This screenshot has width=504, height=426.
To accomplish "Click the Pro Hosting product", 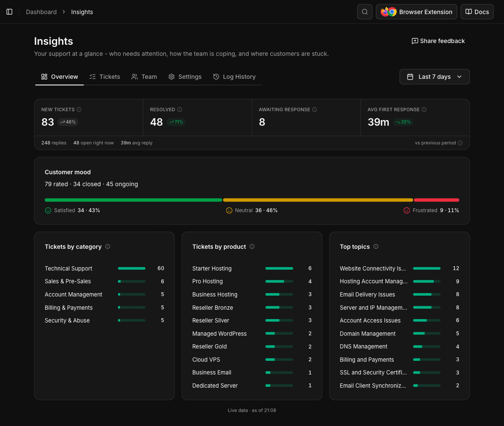I will [x=252, y=281].
